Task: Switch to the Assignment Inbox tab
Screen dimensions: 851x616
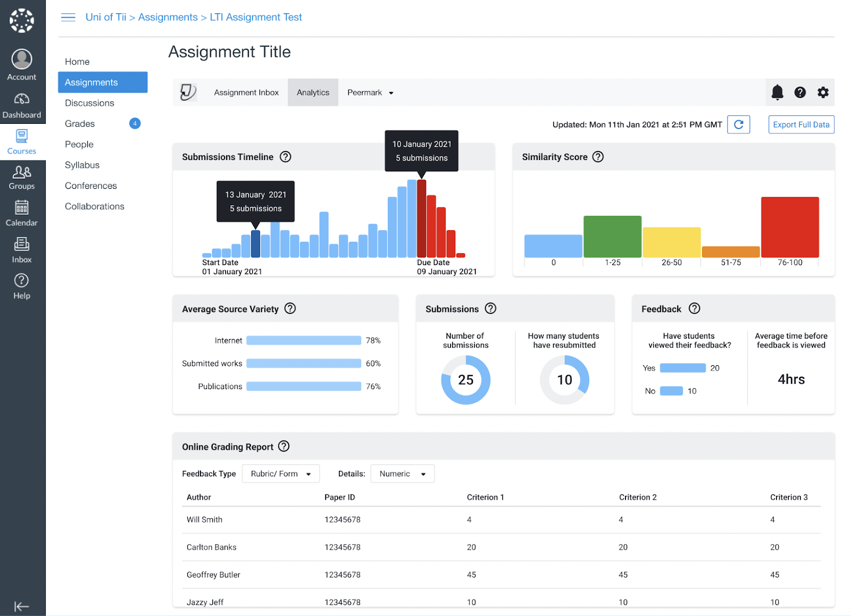Action: (246, 92)
